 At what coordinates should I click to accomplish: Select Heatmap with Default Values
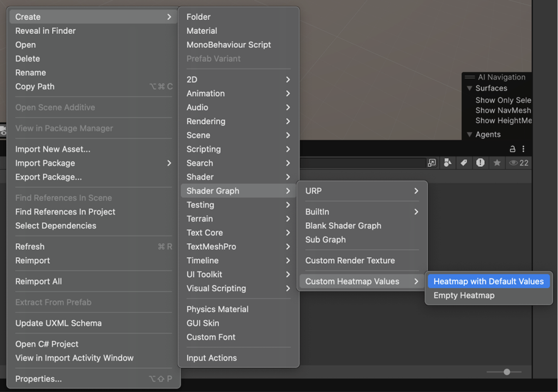pos(488,281)
